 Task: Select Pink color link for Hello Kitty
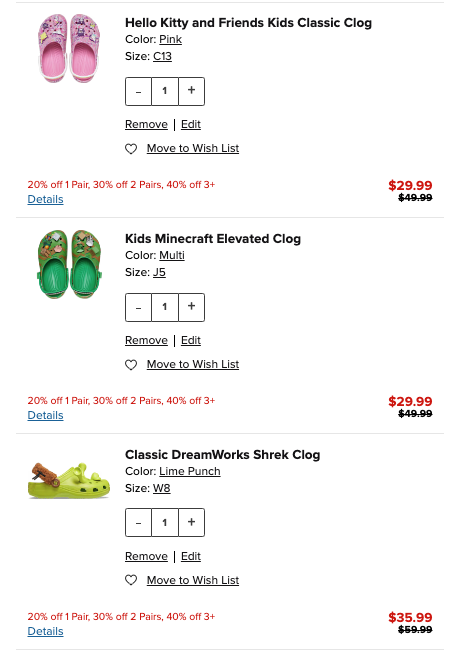pos(170,39)
